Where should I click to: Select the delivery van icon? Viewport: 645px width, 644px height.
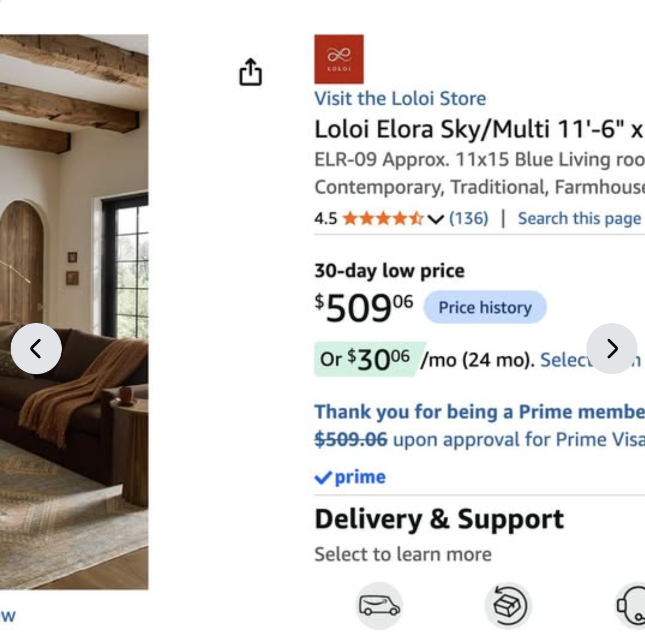[379, 606]
